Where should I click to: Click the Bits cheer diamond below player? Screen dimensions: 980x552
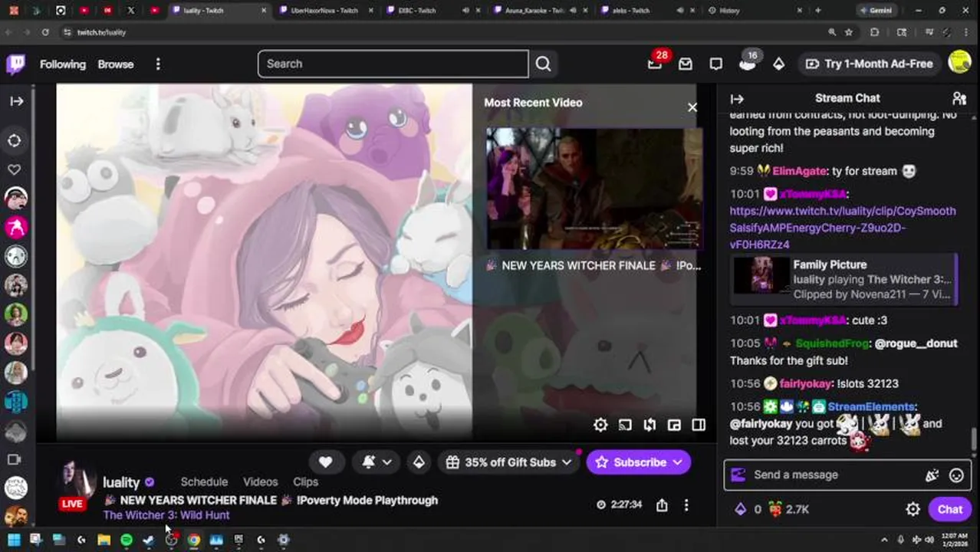(419, 462)
